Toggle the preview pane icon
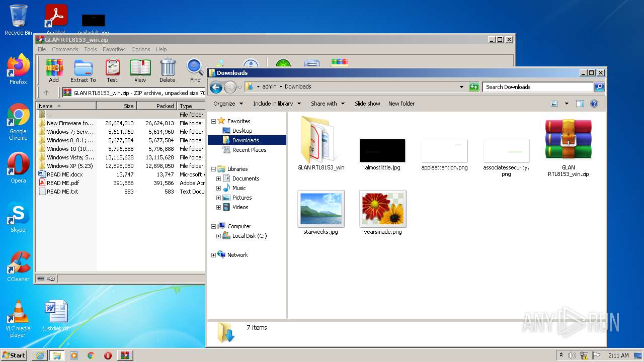Image resolution: width=644 pixels, height=362 pixels. coord(580,104)
